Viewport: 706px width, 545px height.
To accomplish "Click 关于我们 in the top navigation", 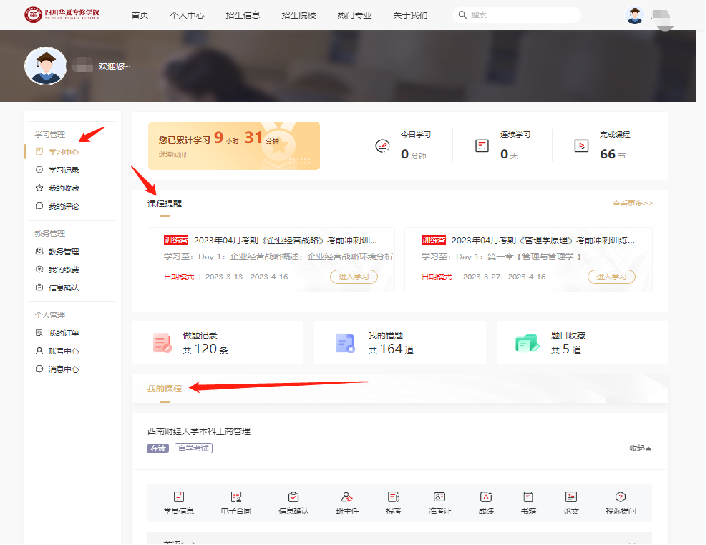I will point(410,15).
